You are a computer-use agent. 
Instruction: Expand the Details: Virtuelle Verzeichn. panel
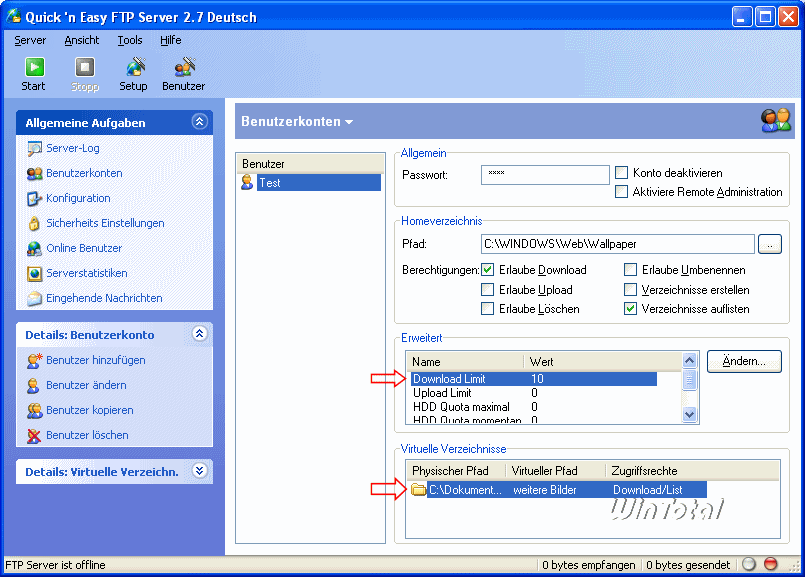199,470
